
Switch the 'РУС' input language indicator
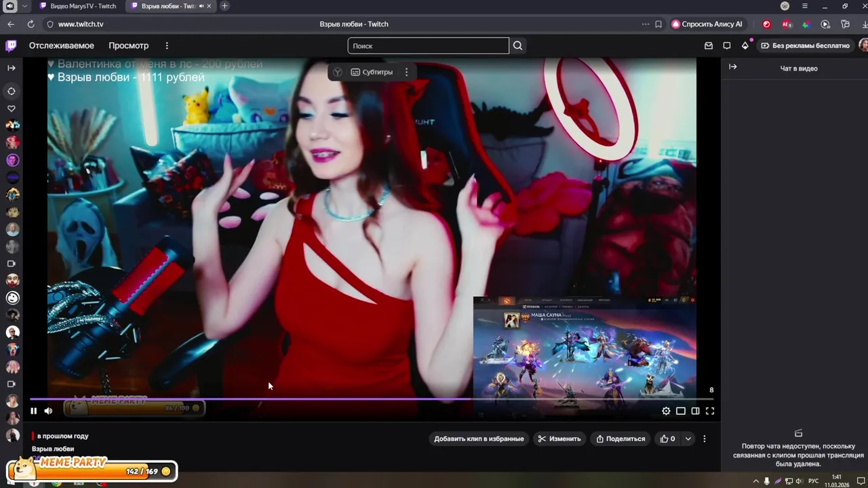click(x=814, y=481)
